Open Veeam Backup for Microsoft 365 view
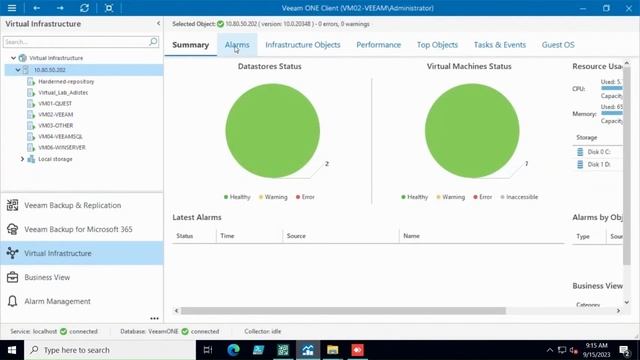640x360 pixels. (82, 229)
